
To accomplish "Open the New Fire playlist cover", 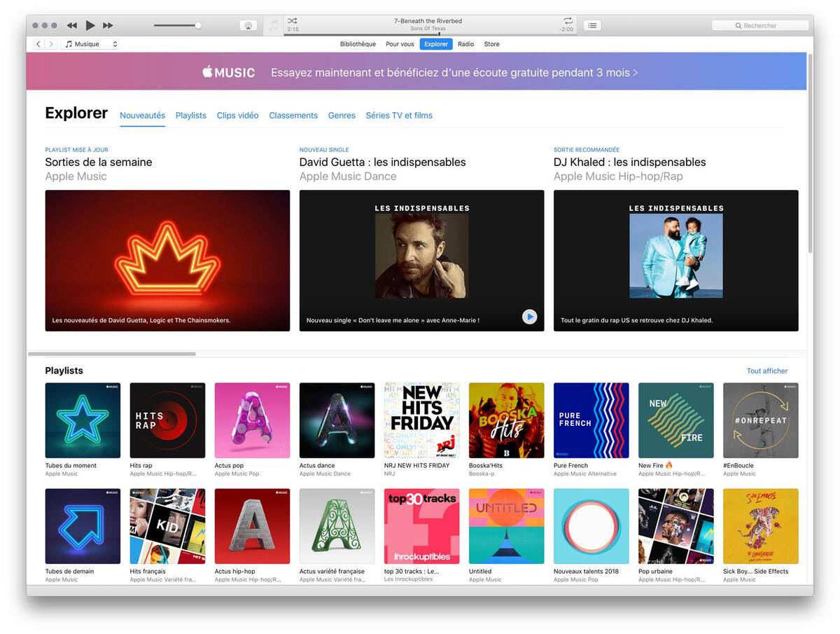I will [675, 420].
